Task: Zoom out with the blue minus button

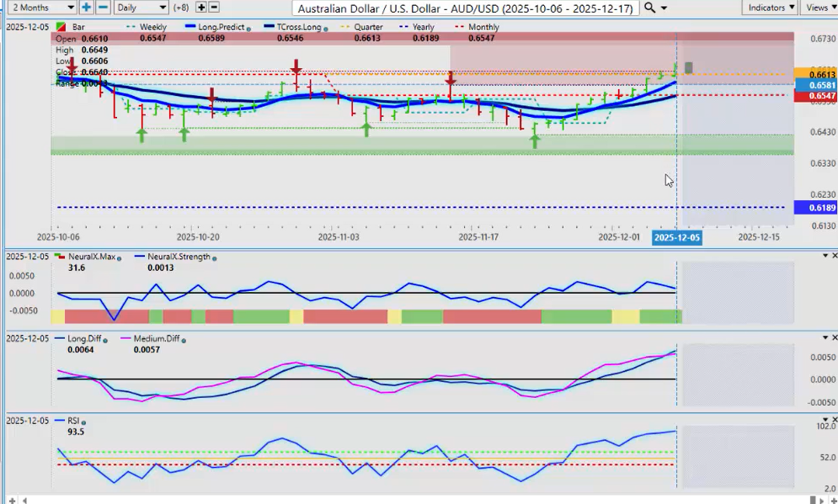Action: [103, 8]
